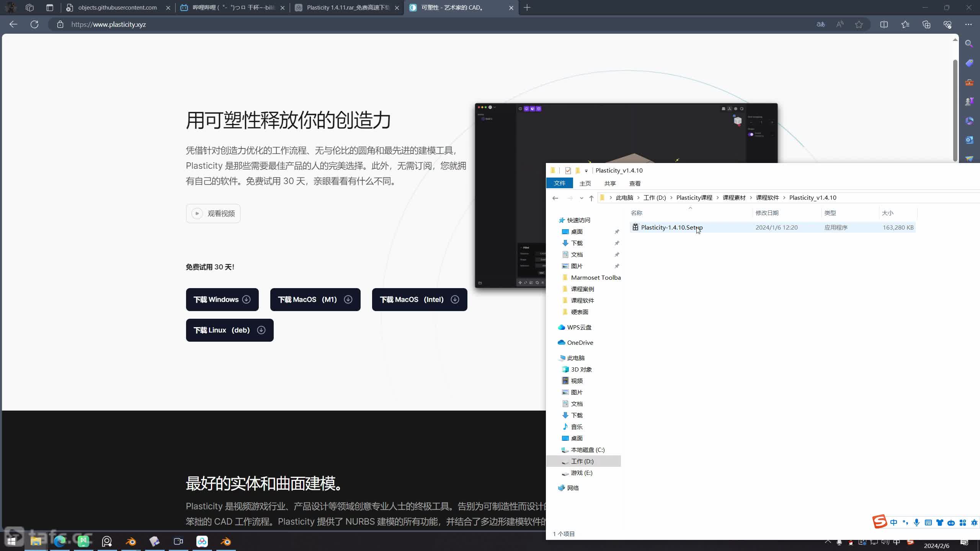Screen dimensions: 980x551
Task: Open the Edge sidebar tools briefcase icon
Action: pos(969,82)
